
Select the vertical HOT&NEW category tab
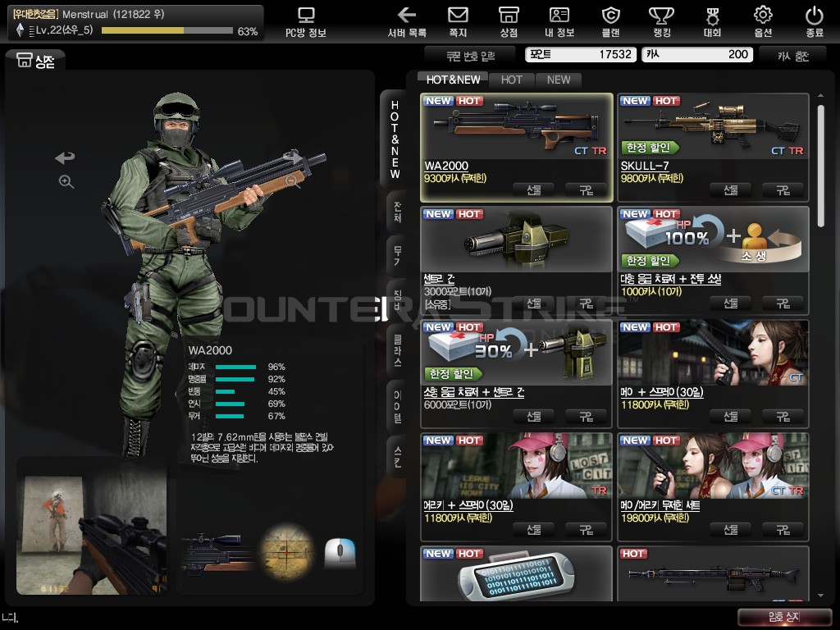coord(395,139)
